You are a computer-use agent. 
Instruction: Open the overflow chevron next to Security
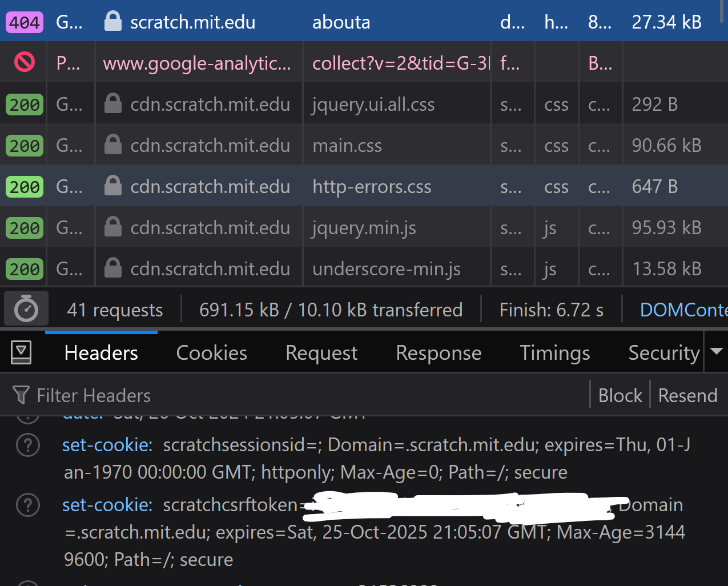(x=717, y=352)
